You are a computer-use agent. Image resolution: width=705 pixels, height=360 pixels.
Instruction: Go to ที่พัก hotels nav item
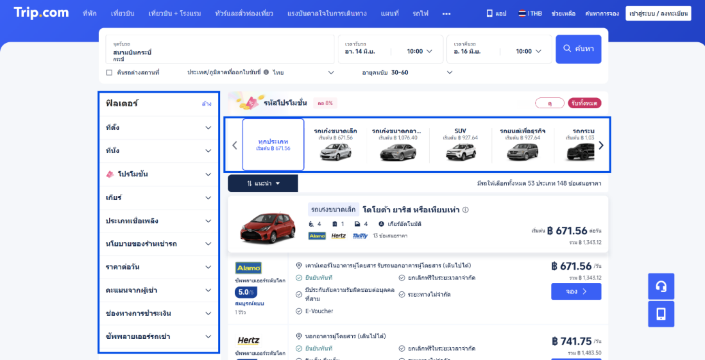89,13
